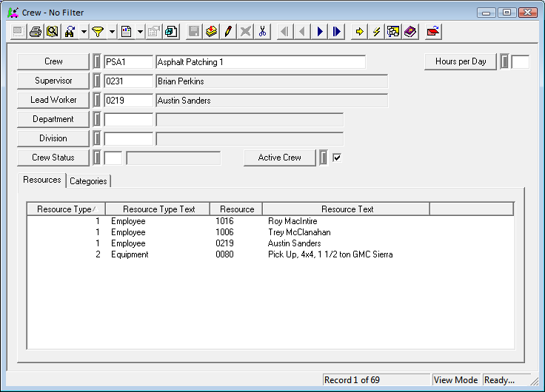Switch to the Resources tab
Image resolution: width=545 pixels, height=392 pixels.
click(x=42, y=180)
